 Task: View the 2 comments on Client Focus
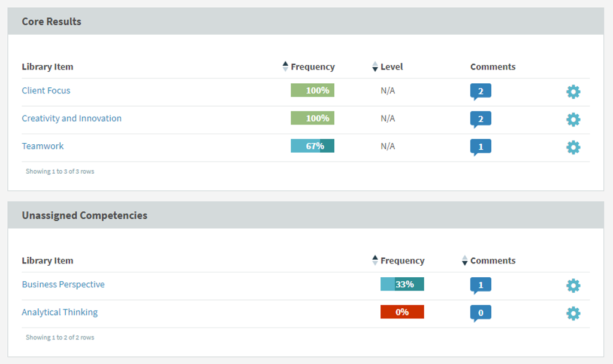pos(481,91)
